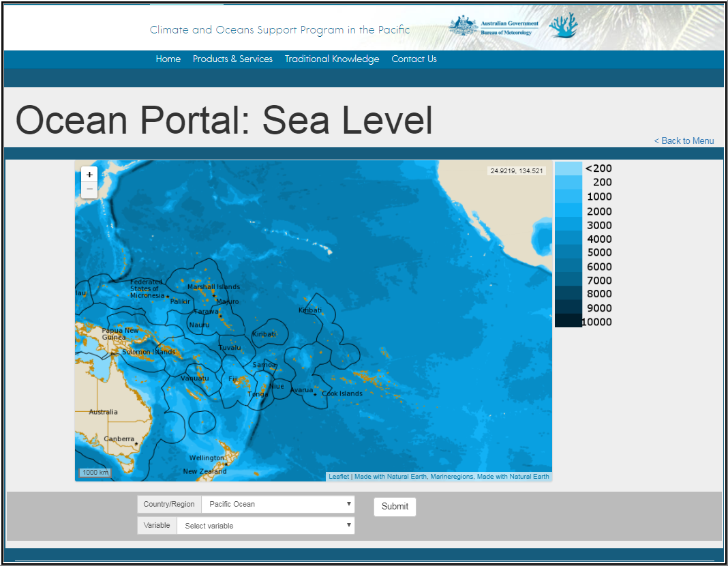Click the Submit button
This screenshot has width=728, height=566.
[x=395, y=507]
